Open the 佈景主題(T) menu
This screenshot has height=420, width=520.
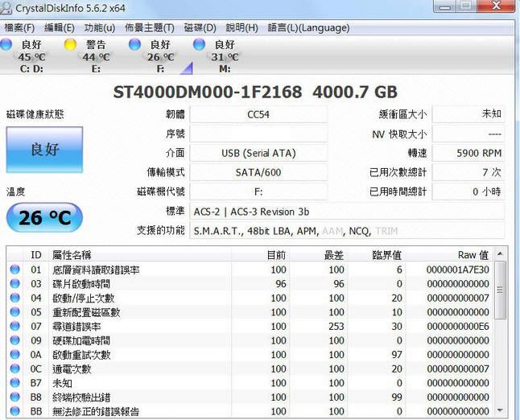click(150, 28)
